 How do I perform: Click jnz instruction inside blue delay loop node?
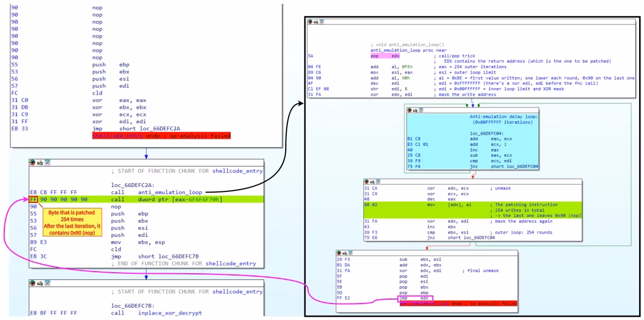[503, 167]
